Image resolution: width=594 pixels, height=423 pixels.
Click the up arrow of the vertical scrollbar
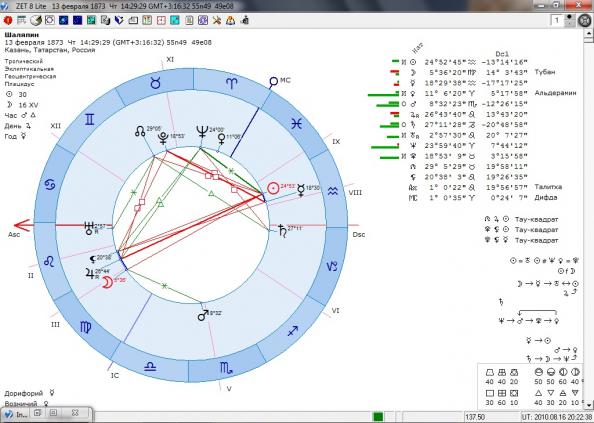[x=589, y=34]
